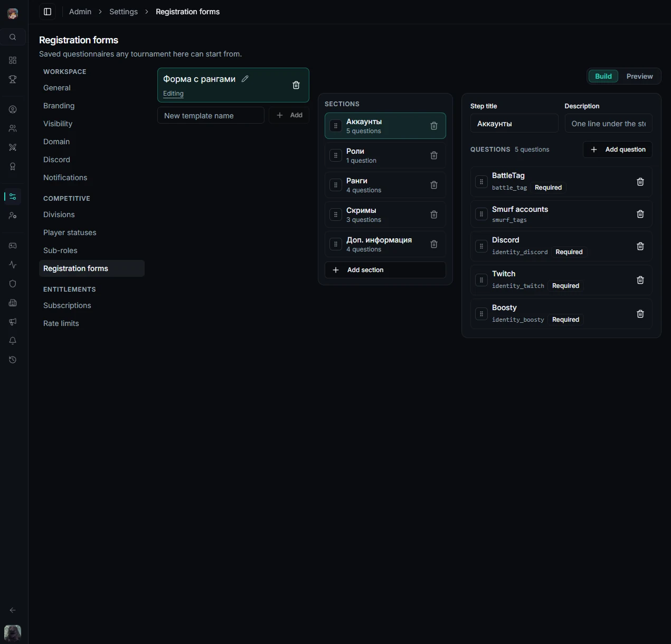
Task: Click the Description input field
Action: click(x=609, y=124)
